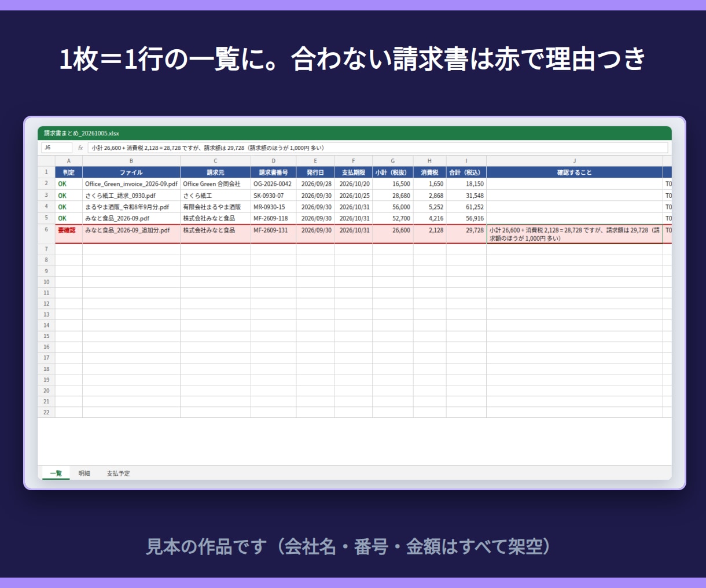
Task: Click into the formula bar text
Action: (378, 148)
